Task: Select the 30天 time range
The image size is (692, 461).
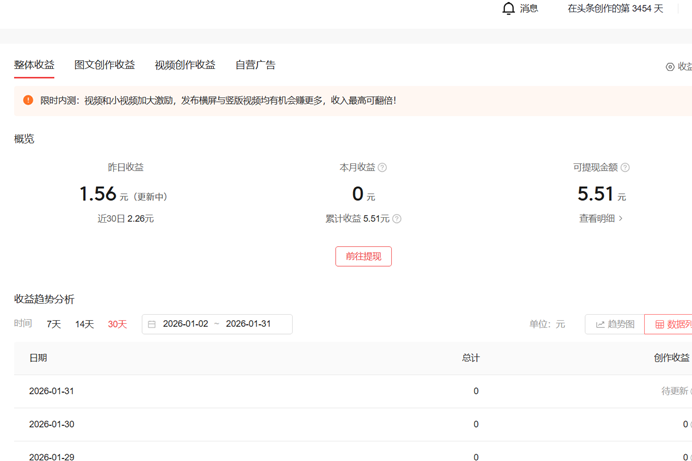Action: tap(117, 324)
